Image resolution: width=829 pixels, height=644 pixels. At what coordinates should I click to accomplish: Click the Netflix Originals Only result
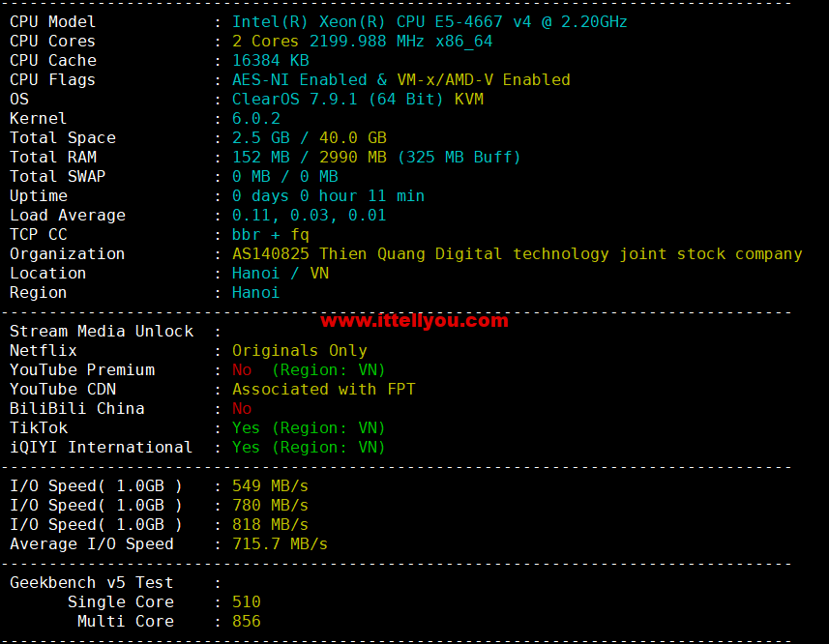299,350
